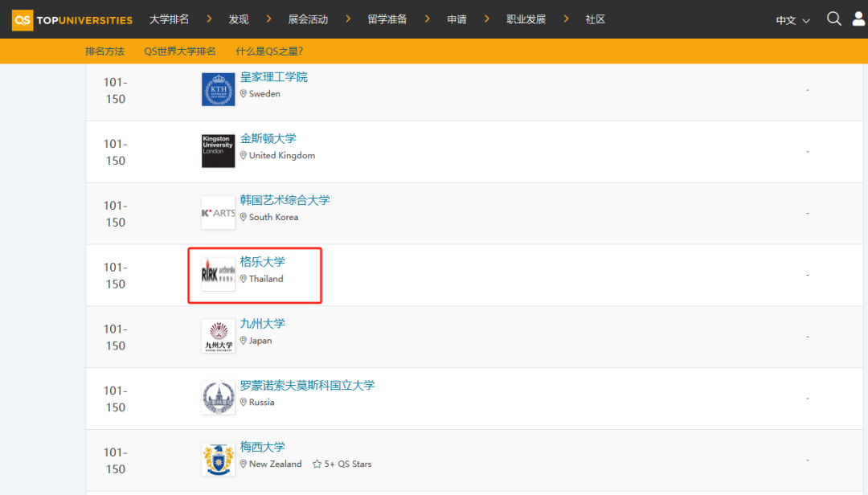The height and width of the screenshot is (495, 868).
Task: Click the Rangsit University logo beside 格乐大学
Action: click(218, 274)
